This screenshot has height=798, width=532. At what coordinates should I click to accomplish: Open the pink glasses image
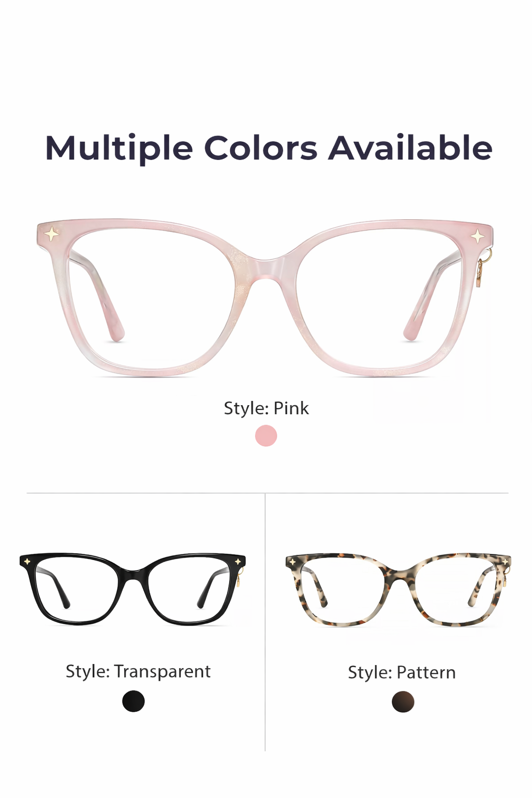265,297
